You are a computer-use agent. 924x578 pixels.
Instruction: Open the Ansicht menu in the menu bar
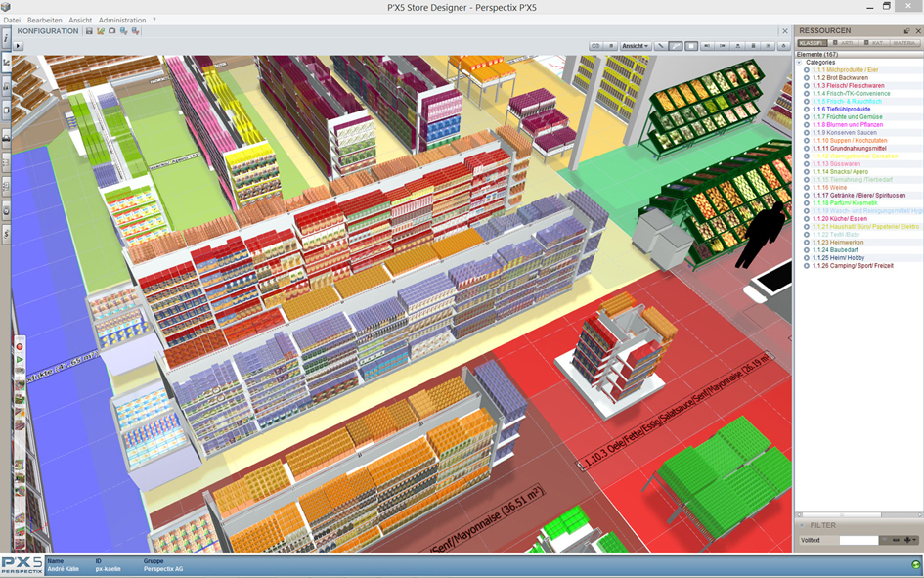point(80,20)
